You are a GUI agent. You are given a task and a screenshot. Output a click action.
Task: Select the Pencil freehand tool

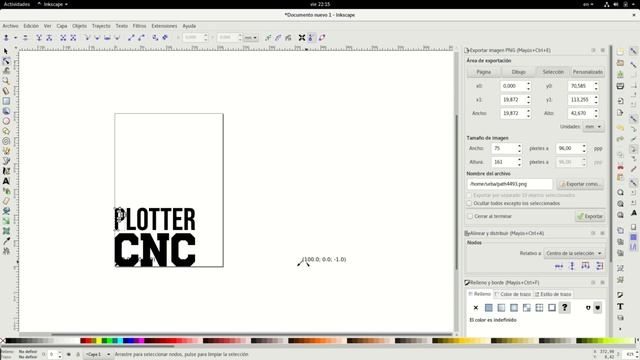[6, 151]
